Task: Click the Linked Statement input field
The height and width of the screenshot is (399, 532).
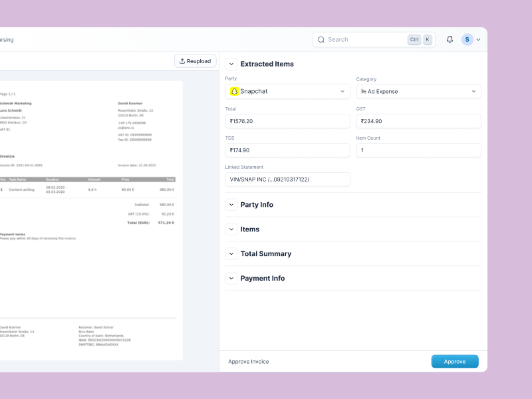Action: 287,180
